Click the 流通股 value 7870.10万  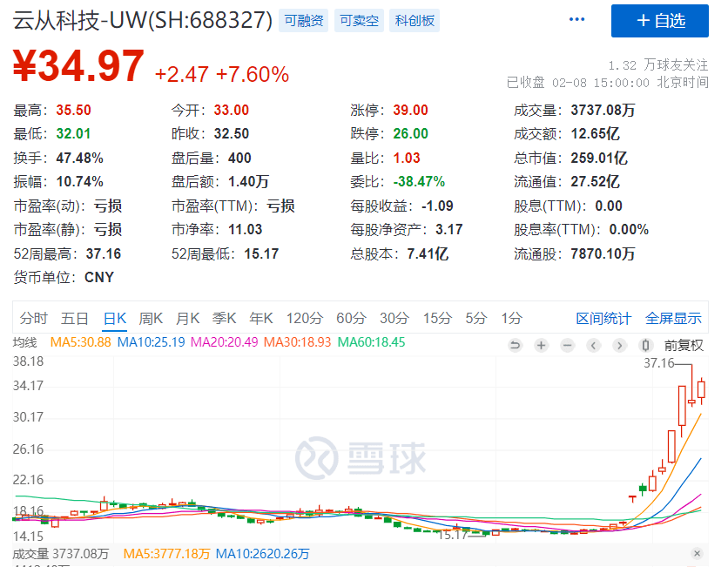(x=603, y=254)
